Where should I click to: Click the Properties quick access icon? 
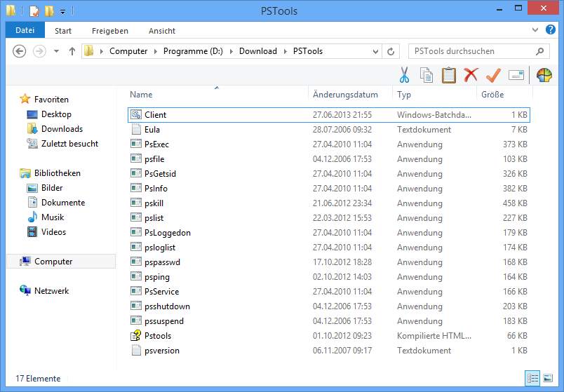pyautogui.click(x=34, y=11)
